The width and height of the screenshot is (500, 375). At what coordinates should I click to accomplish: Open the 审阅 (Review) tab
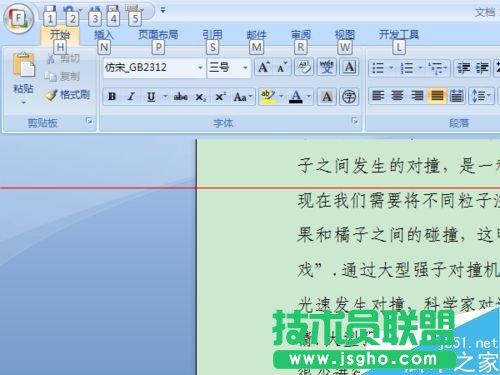[301, 35]
